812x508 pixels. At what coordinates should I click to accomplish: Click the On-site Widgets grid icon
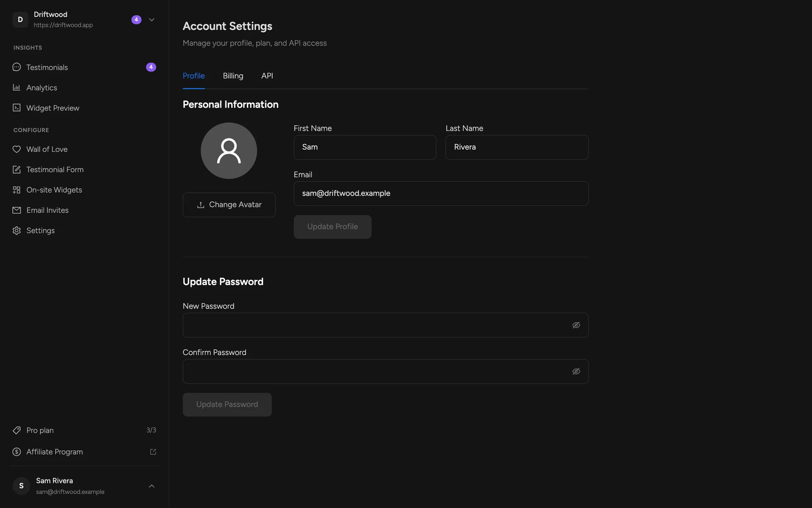pyautogui.click(x=16, y=190)
